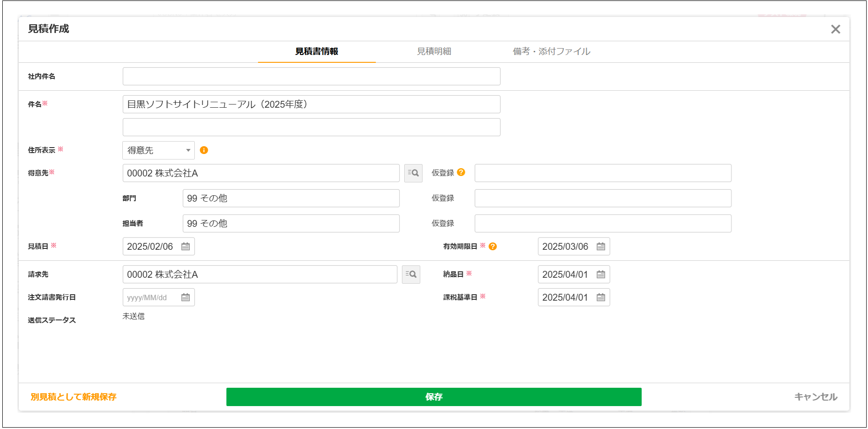Open the calendar picker for 有効期限日
This screenshot has width=868, height=429.
click(601, 246)
